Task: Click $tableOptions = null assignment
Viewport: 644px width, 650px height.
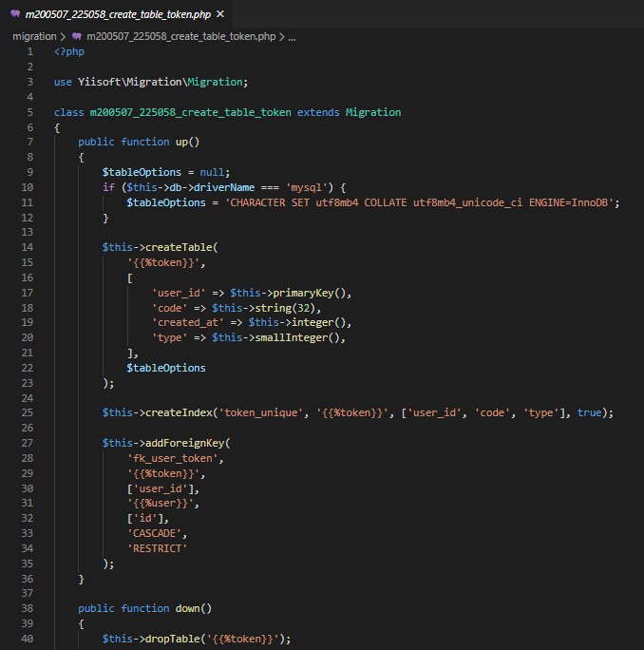Action: [166, 172]
